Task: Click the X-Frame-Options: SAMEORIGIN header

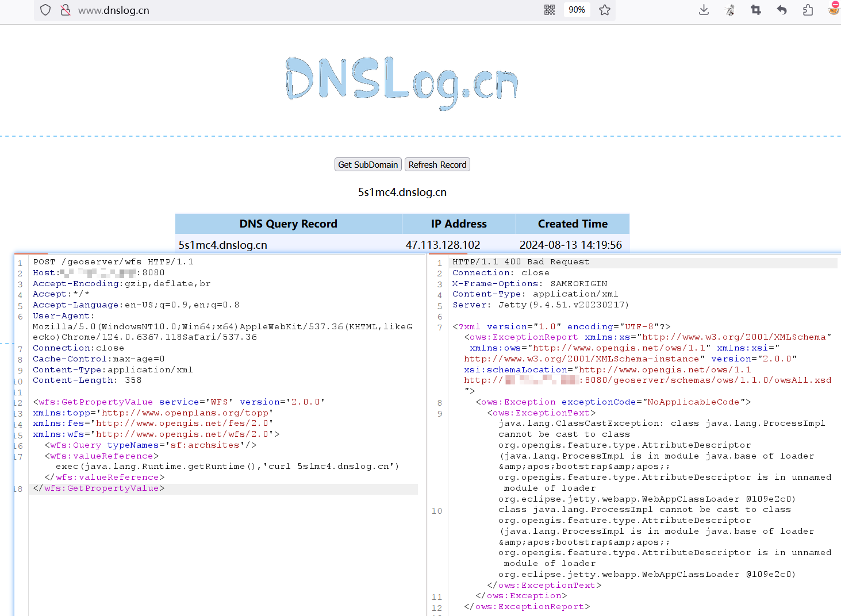Action: 530,284
